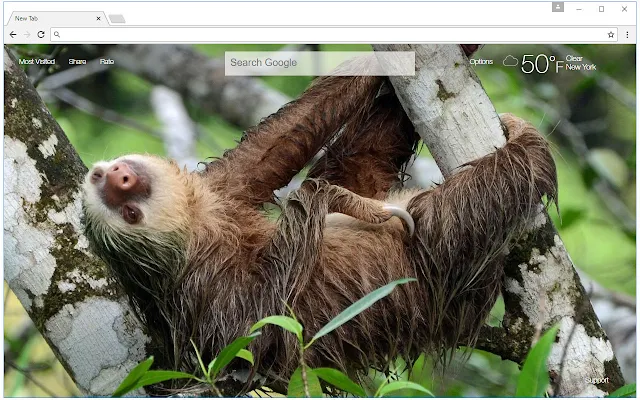Click the 50°F temperature reading
Image resolution: width=640 pixels, height=400 pixels.
coord(542,64)
